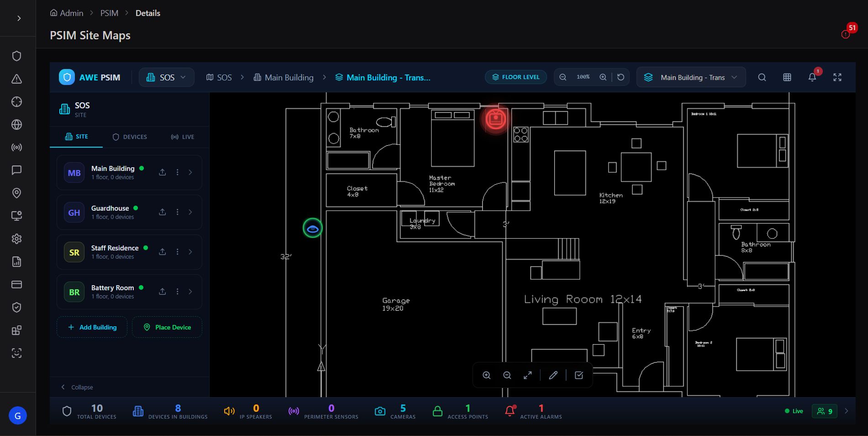Enable edit mode with the pencil icon
The image size is (868, 436).
click(553, 375)
